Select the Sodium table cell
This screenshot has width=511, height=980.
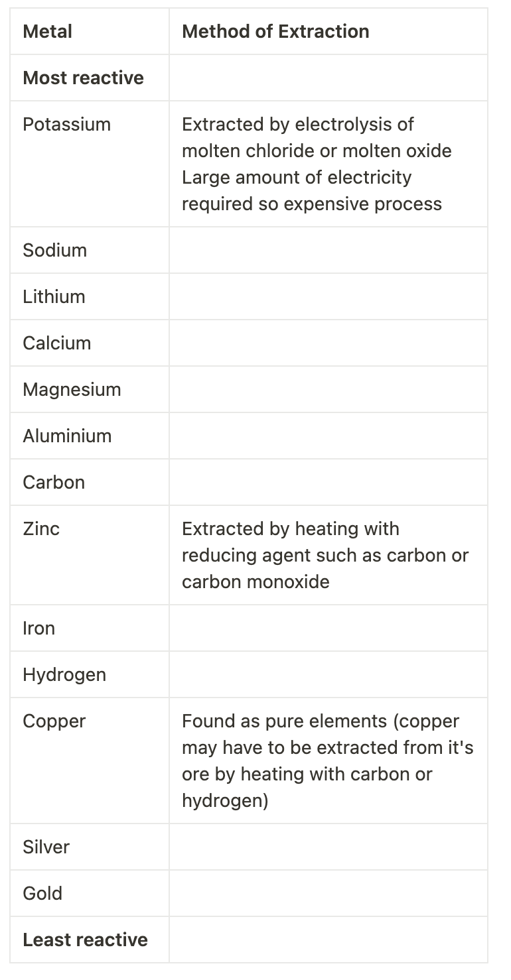click(54, 250)
